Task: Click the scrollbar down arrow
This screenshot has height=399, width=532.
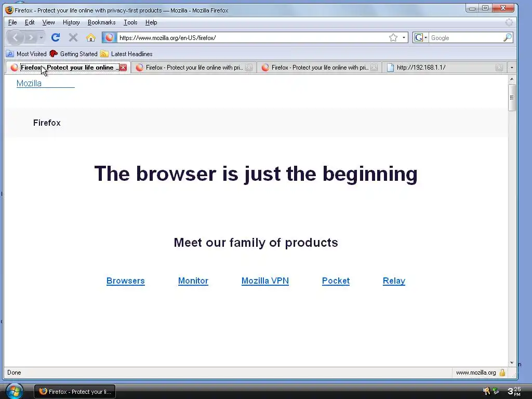Action: 512,363
